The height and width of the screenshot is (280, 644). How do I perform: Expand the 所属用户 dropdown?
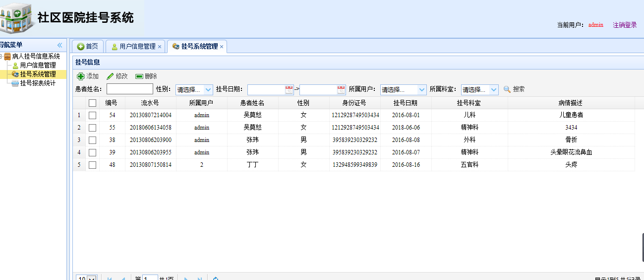pos(421,90)
